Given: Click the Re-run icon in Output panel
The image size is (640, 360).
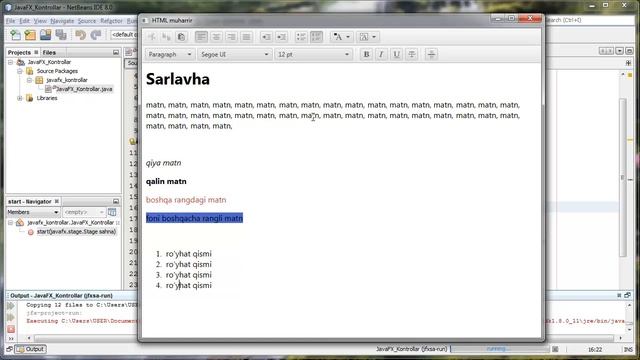Looking at the screenshot, I should [x=11, y=306].
